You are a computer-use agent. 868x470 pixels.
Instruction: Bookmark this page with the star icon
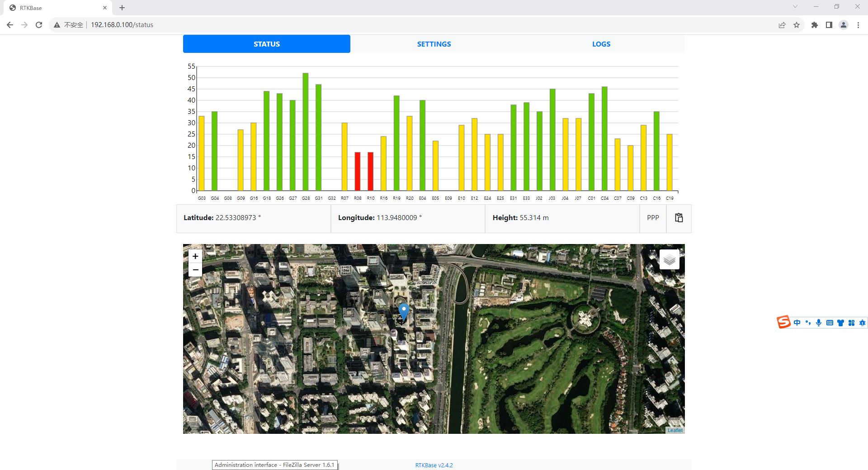[797, 25]
